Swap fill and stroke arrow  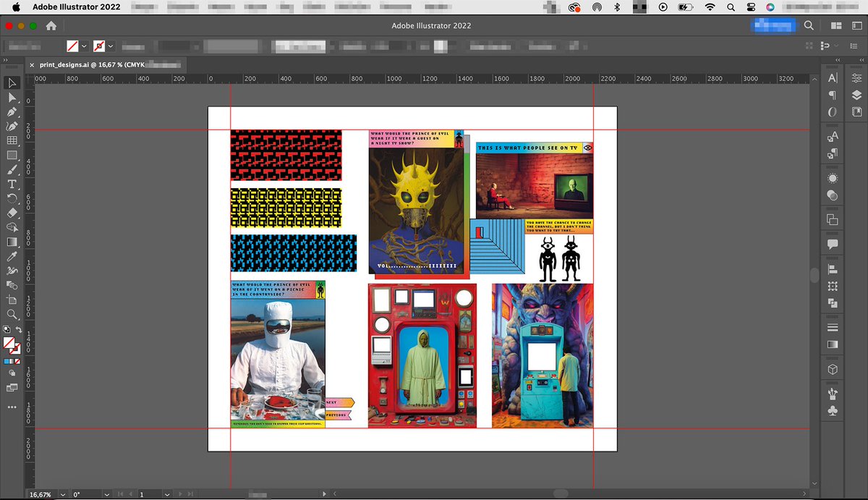tap(18, 330)
